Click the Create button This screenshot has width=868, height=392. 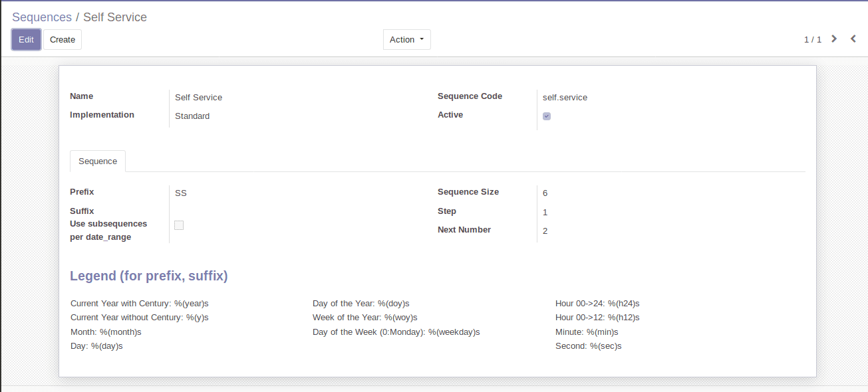pos(63,40)
